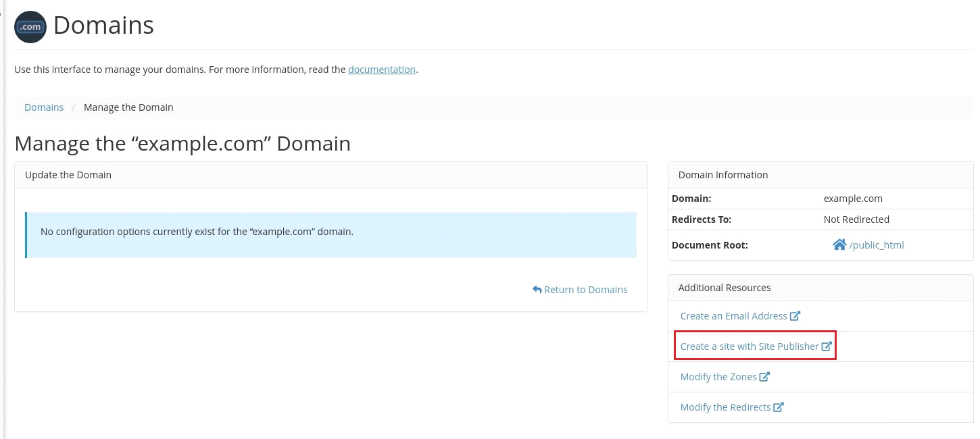Open the /public_html document root link
This screenshot has width=980, height=439.
click(x=877, y=244)
